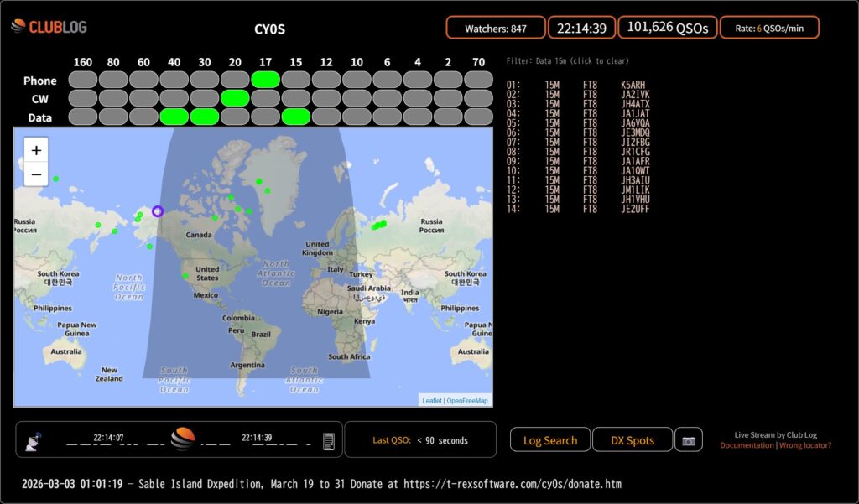859x504 pixels.
Task: Clear the Data 15m filter text
Action: [568, 61]
